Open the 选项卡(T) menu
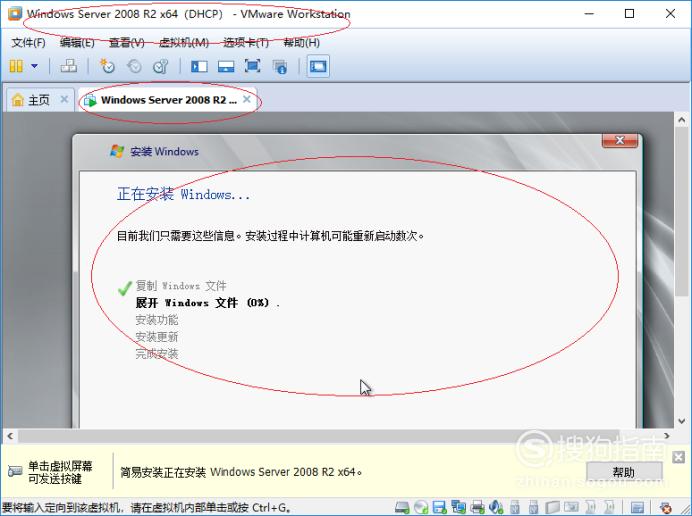The width and height of the screenshot is (692, 516). pyautogui.click(x=246, y=42)
